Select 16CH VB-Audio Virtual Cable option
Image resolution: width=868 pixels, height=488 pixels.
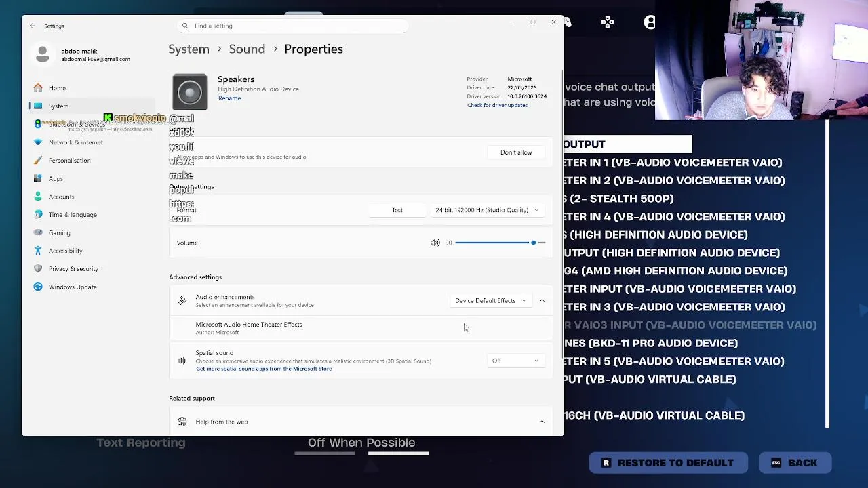(x=654, y=415)
